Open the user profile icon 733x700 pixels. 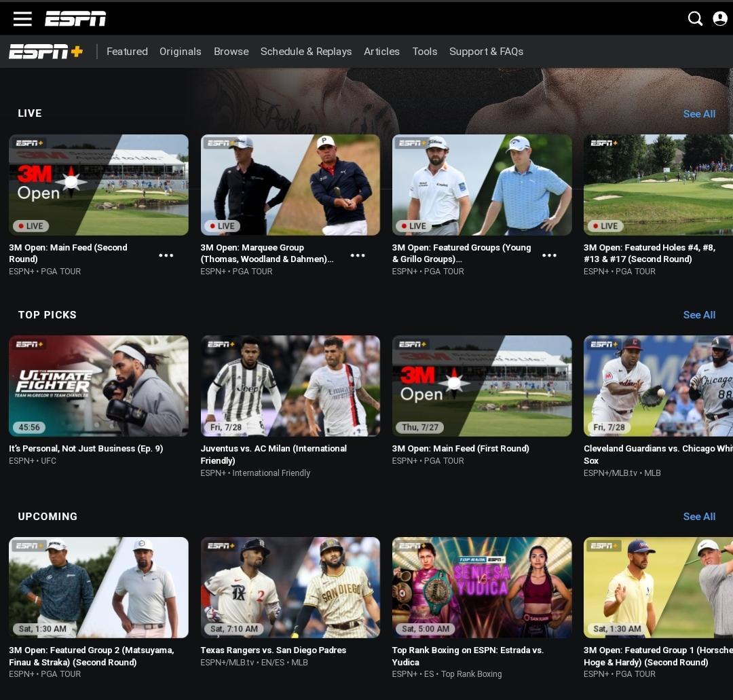pyautogui.click(x=720, y=19)
